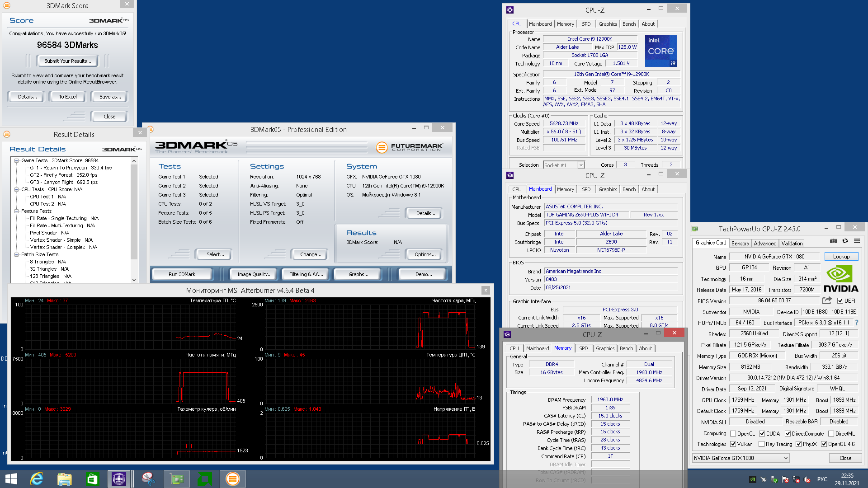Click Filtering & AA button
Screen dimensions: 868x488
tap(306, 274)
